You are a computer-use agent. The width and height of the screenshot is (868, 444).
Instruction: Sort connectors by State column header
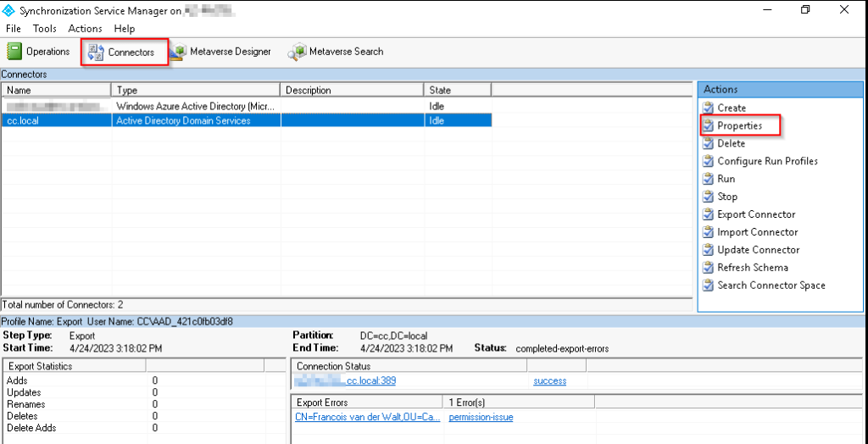pyautogui.click(x=458, y=90)
